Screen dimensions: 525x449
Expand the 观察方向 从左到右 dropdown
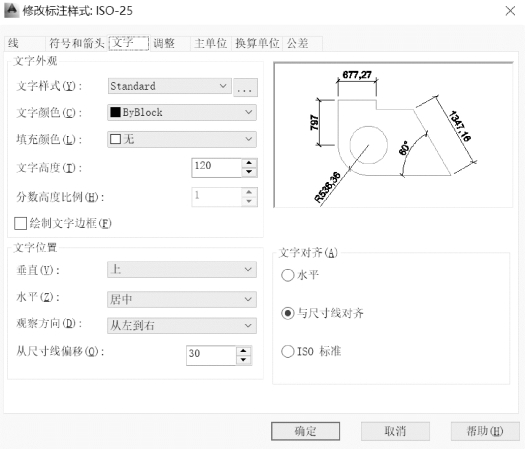pos(182,325)
